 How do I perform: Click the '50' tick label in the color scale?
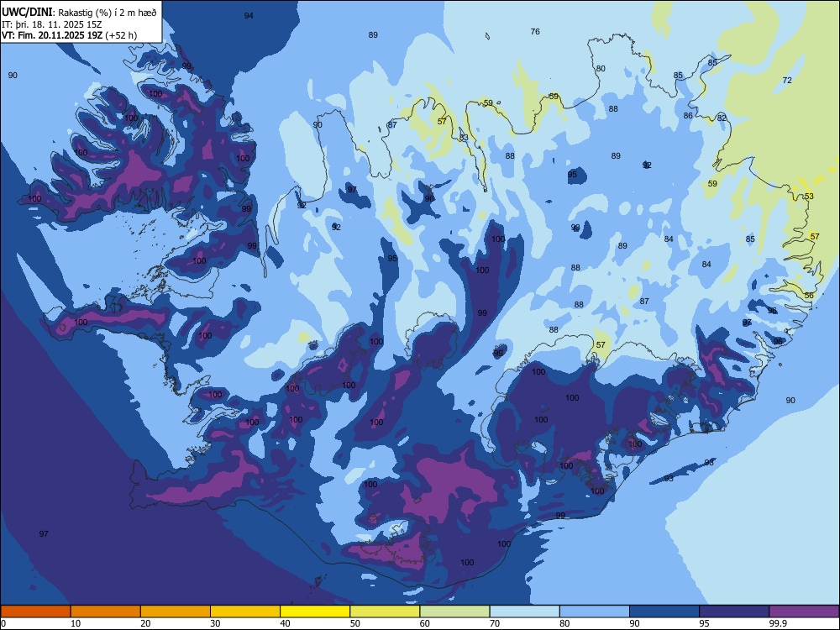[354, 623]
